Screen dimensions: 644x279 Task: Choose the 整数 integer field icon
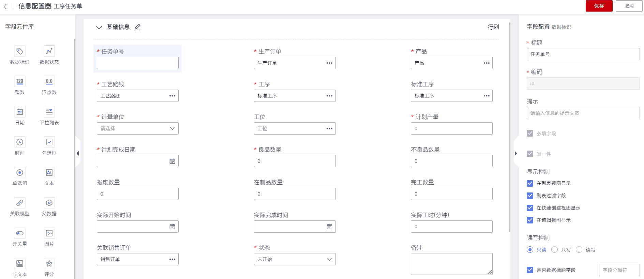[20, 81]
